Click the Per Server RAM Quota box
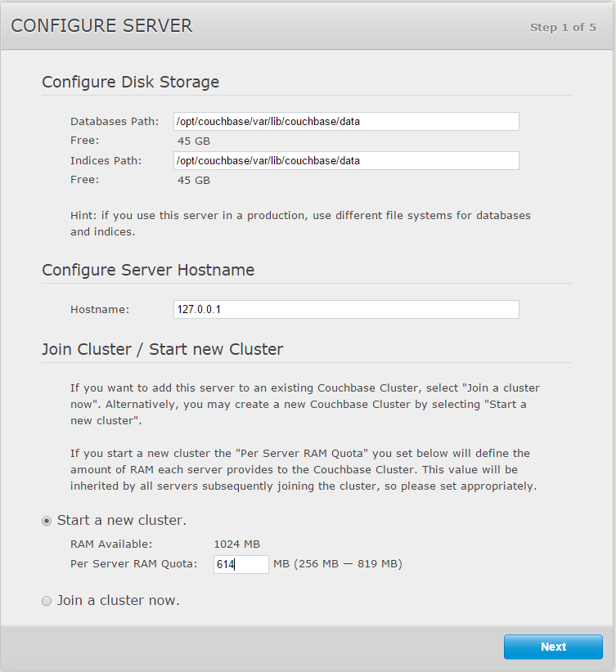 coord(241,564)
